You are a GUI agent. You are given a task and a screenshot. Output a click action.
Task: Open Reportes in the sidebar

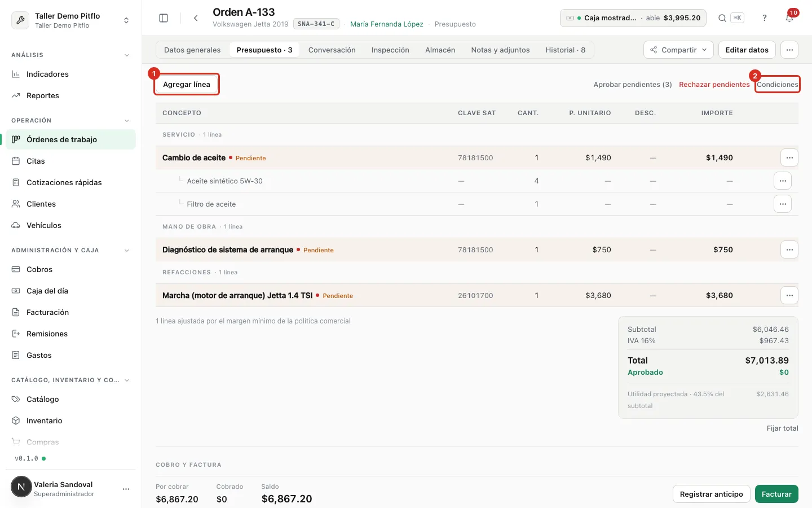click(x=70, y=95)
